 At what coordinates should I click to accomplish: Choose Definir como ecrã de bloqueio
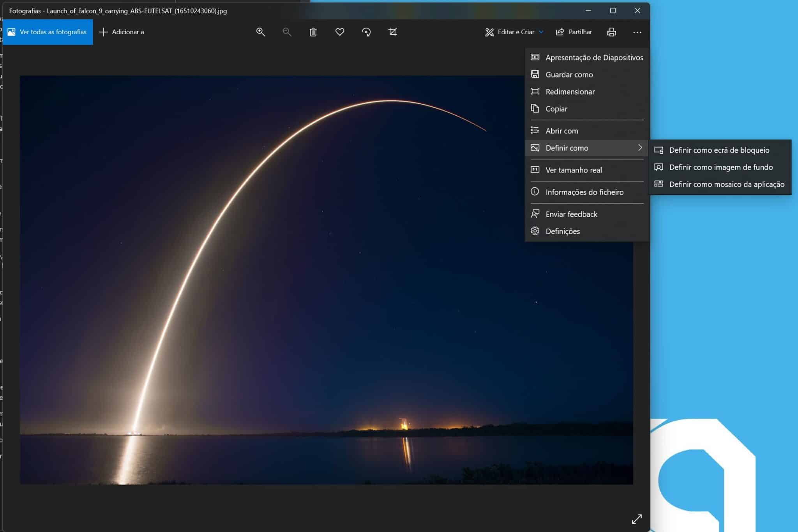click(x=719, y=150)
